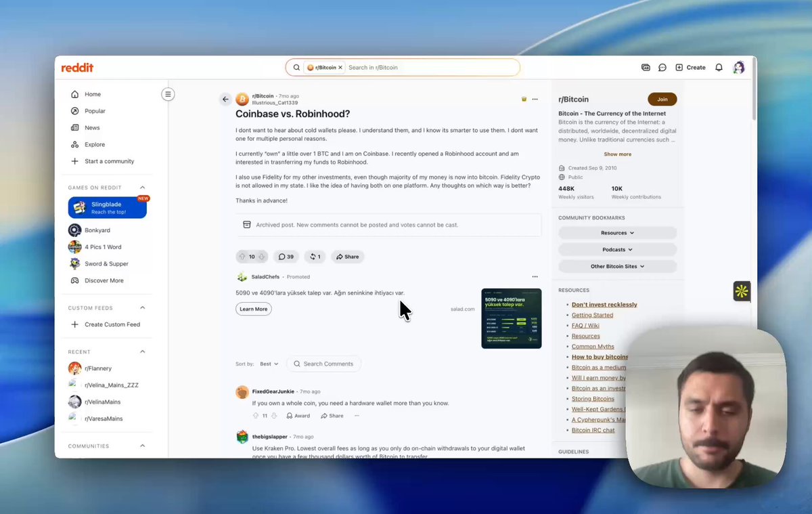Collapse the sidebar with hamburger button
Screen dimensions: 812x514
[x=168, y=94]
